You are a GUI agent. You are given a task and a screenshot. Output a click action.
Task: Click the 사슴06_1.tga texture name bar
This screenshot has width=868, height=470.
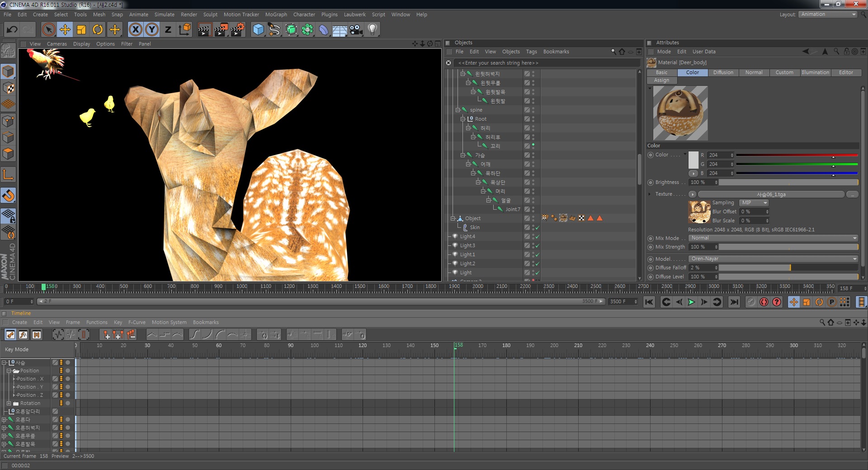(x=771, y=194)
